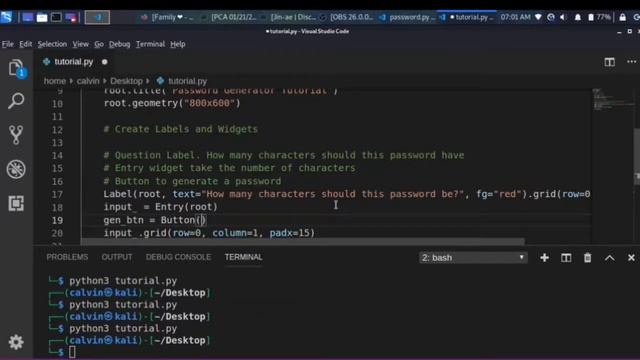Click the volume icon in the system tray
The image size is (640, 360).
coord(564,17)
